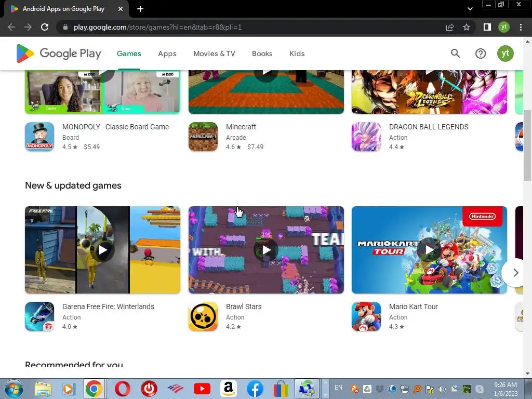This screenshot has height=399, width=532.
Task: Open Windows Explorer from the taskbar
Action: coord(43,389)
